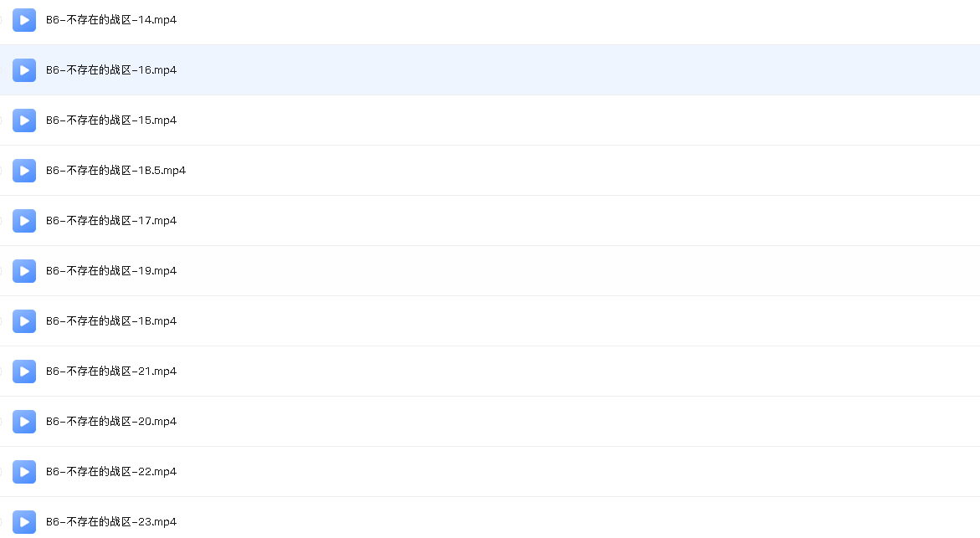Viewport: 980px width, 538px height.
Task: Open the highlighted file ending in -16.mp4
Action: [111, 70]
